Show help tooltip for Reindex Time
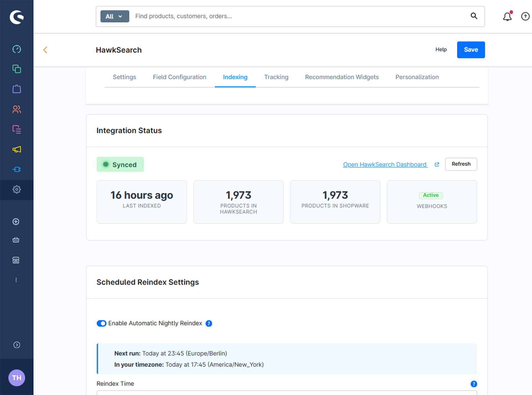Image resolution: width=532 pixels, height=395 pixels. pos(474,384)
